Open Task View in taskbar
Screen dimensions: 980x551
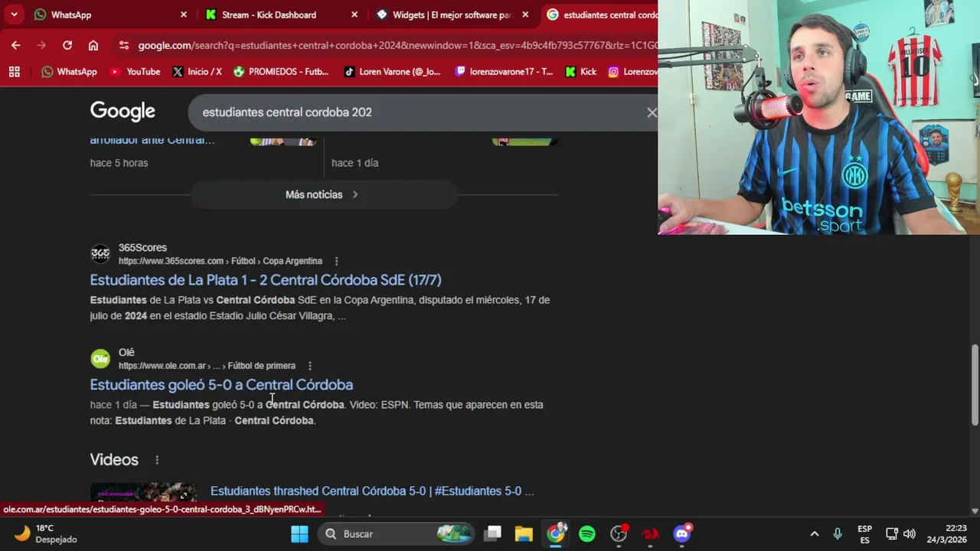click(x=493, y=533)
